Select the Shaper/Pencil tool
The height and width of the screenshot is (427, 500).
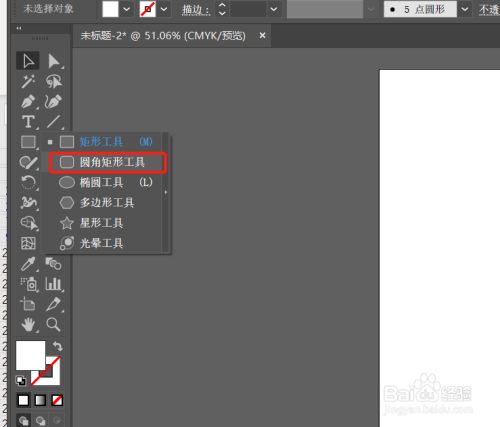(28, 162)
